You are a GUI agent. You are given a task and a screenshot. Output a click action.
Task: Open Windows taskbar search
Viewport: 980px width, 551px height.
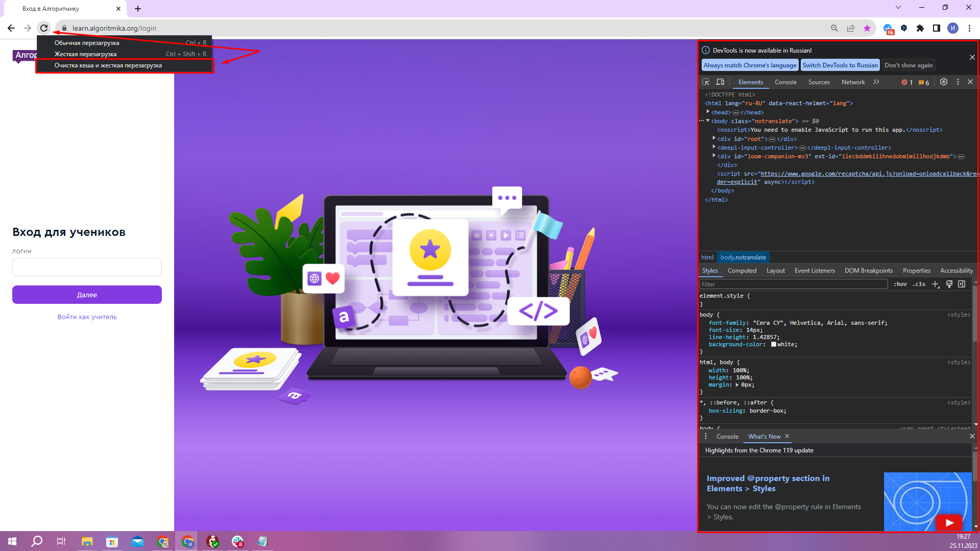(37, 541)
